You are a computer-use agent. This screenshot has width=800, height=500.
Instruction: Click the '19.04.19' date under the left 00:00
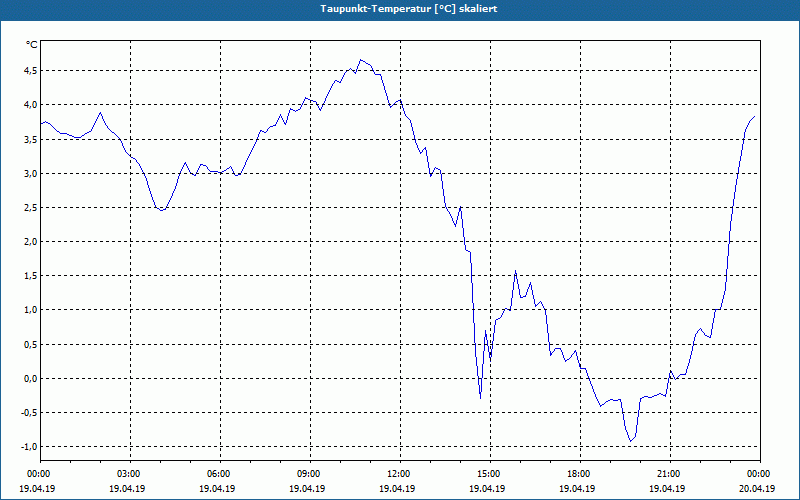(x=37, y=488)
